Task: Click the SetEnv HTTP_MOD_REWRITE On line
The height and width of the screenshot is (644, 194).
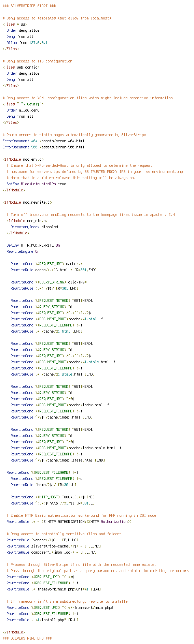Action: (x=33, y=245)
